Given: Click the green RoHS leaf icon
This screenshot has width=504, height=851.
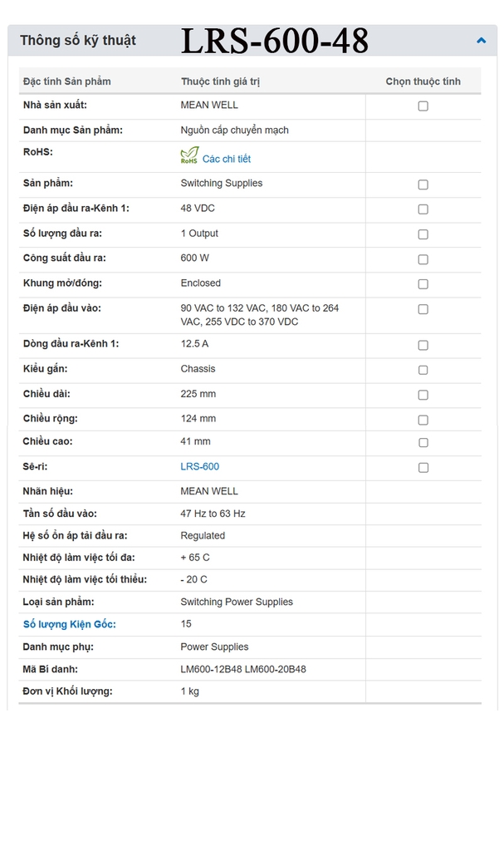Looking at the screenshot, I should click(189, 155).
